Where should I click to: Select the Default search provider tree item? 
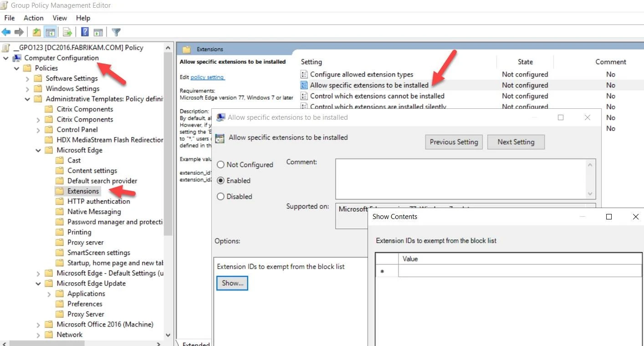point(102,181)
